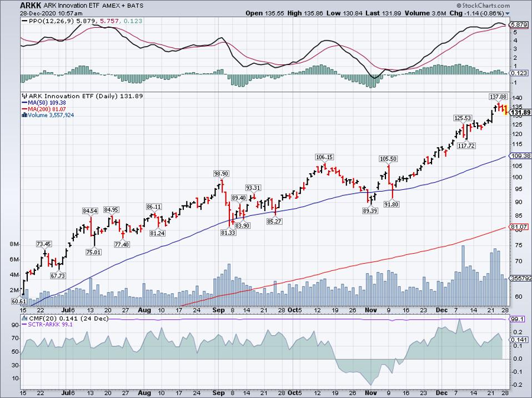Screen dimensions: 532x398
Task: Select the black line swatch before PPO(12,26,9)
Action: [x=24, y=21]
